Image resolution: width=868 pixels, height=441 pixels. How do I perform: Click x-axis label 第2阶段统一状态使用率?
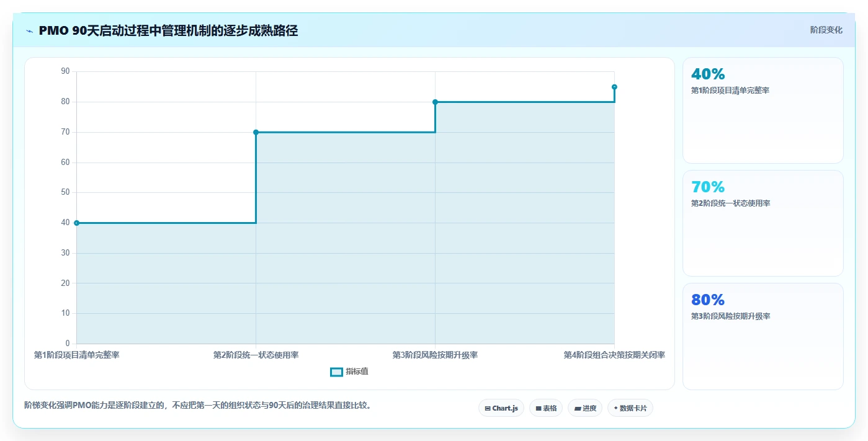point(256,355)
